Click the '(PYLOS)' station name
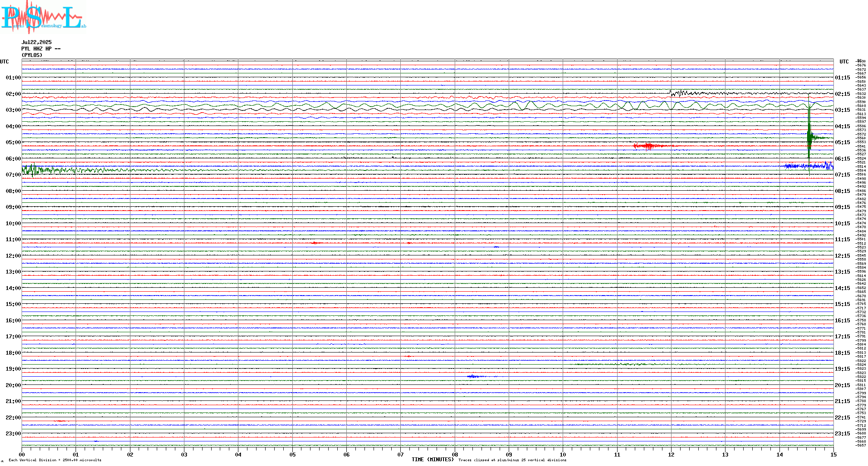Image resolution: width=868 pixels, height=466 pixels. point(32,55)
